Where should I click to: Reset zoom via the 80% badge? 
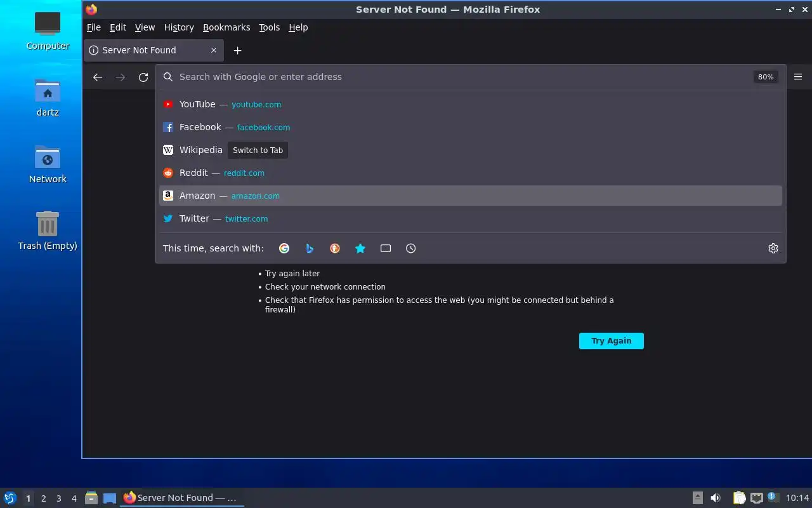point(766,77)
